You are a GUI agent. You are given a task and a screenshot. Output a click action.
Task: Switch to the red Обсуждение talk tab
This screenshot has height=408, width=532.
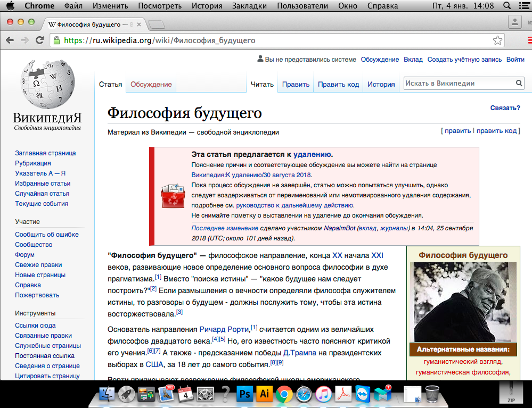pyautogui.click(x=151, y=85)
